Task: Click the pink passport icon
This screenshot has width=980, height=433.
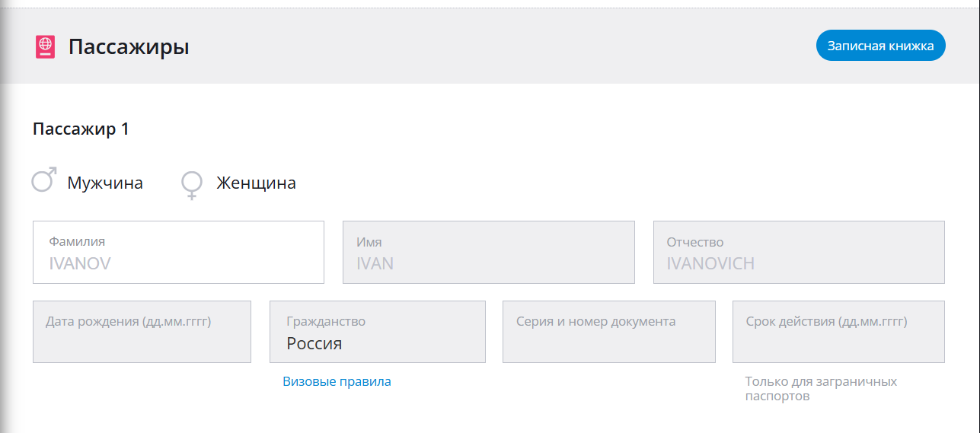Action: tap(46, 47)
